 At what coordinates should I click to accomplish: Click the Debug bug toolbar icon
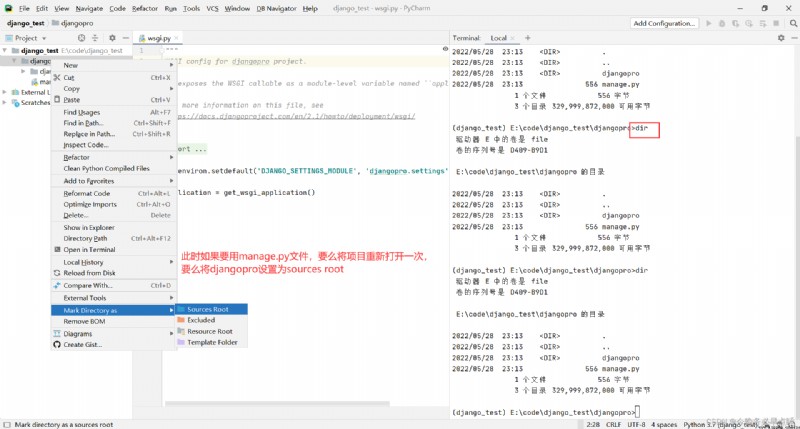(x=722, y=23)
